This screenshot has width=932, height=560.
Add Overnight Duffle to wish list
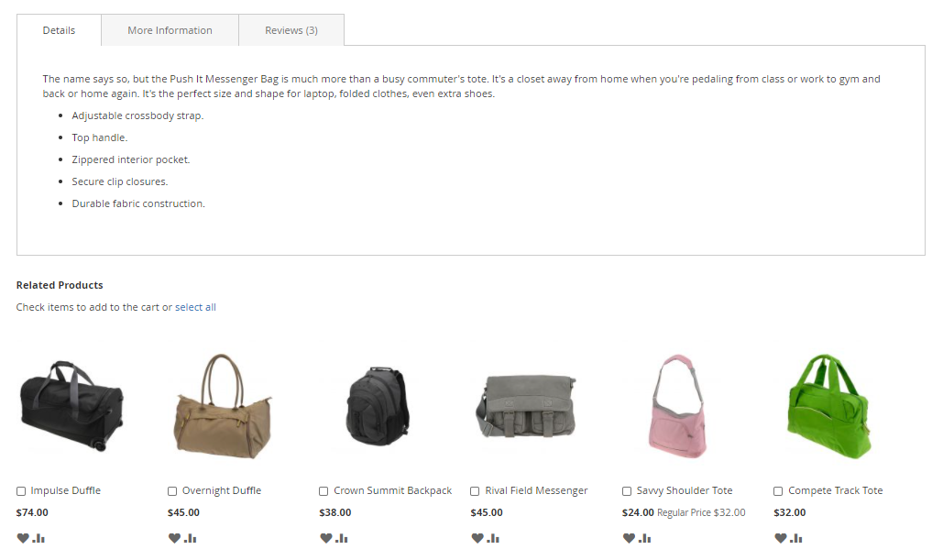(x=174, y=538)
